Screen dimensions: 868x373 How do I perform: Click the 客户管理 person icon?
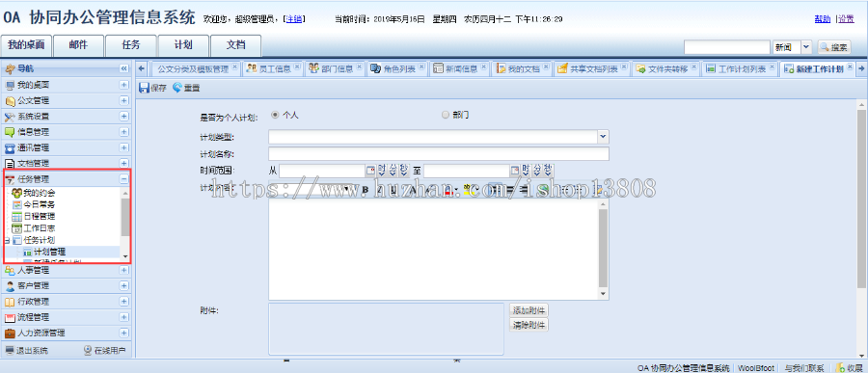[10, 286]
